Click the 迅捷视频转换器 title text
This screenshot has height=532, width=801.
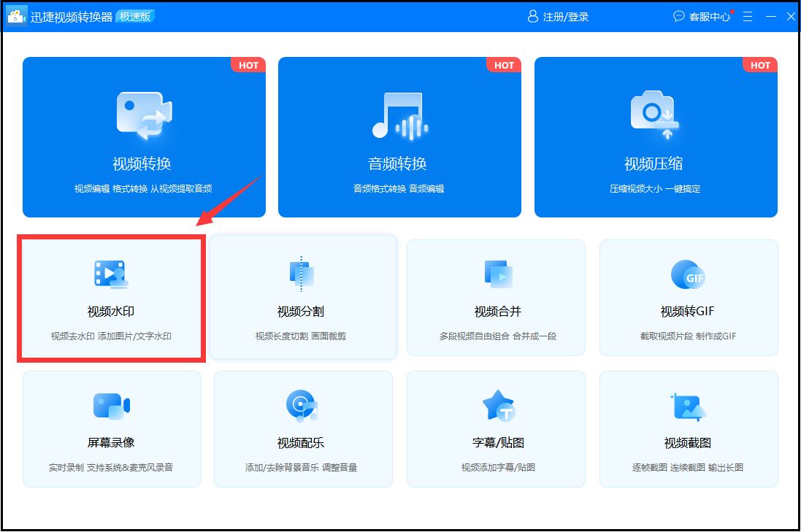[x=72, y=15]
